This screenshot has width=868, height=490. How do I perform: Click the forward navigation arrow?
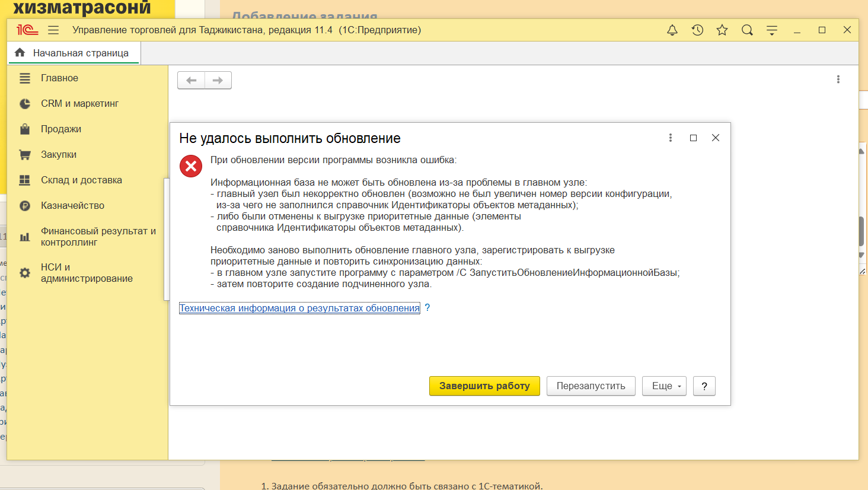pyautogui.click(x=218, y=80)
